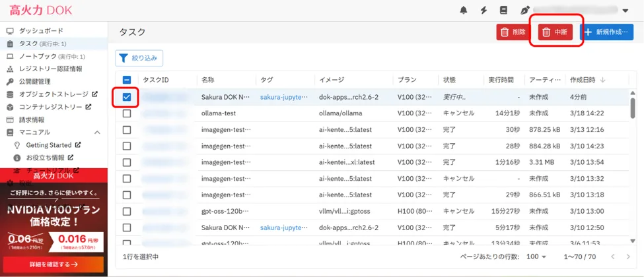Click the 削除 button

coord(514,32)
